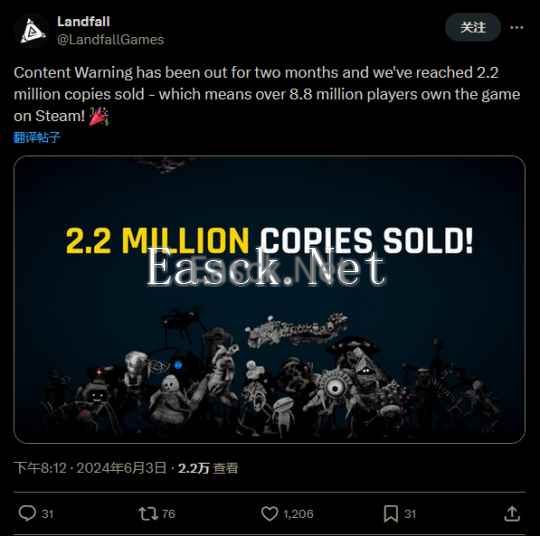The width and height of the screenshot is (540, 536).
Task: Open the Landfall display name
Action: (x=84, y=22)
